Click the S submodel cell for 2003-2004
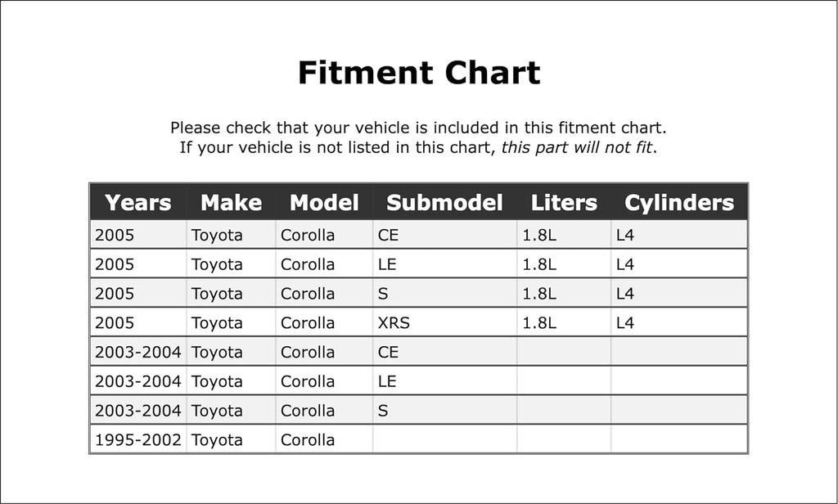Viewport: 838px width, 504px height. pyautogui.click(x=383, y=411)
